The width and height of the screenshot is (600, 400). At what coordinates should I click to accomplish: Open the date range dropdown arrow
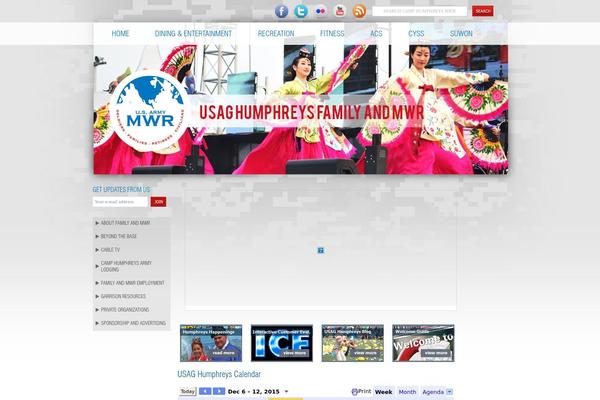[286, 392]
